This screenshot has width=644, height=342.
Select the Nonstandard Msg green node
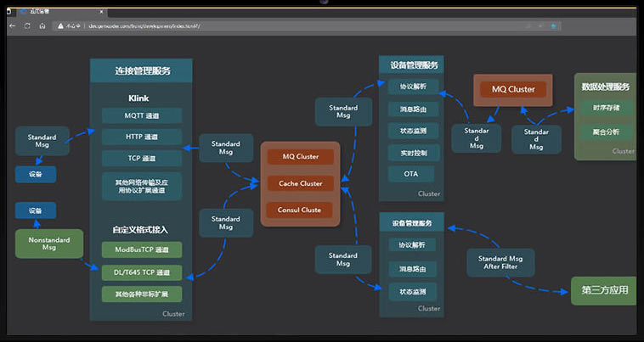click(49, 243)
